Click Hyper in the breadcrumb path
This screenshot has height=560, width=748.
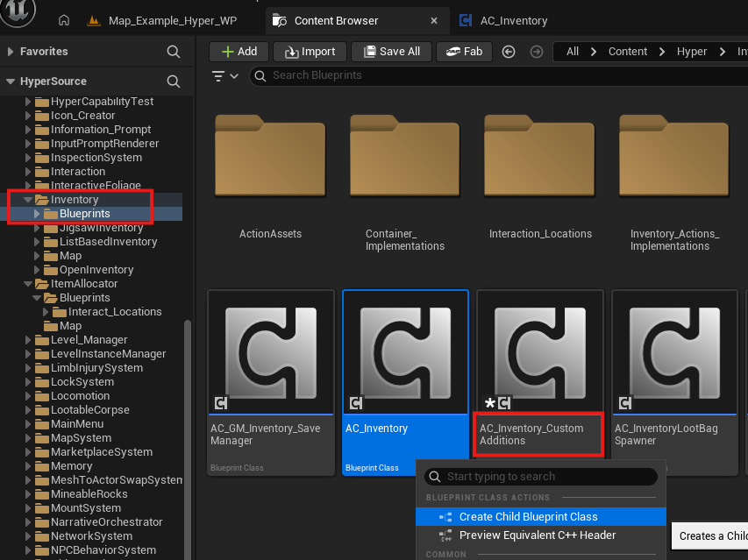pyautogui.click(x=692, y=52)
